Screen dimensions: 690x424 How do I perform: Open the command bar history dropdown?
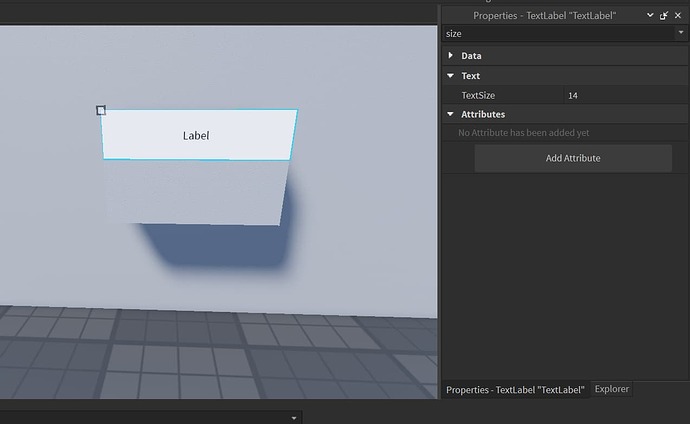[294, 418]
